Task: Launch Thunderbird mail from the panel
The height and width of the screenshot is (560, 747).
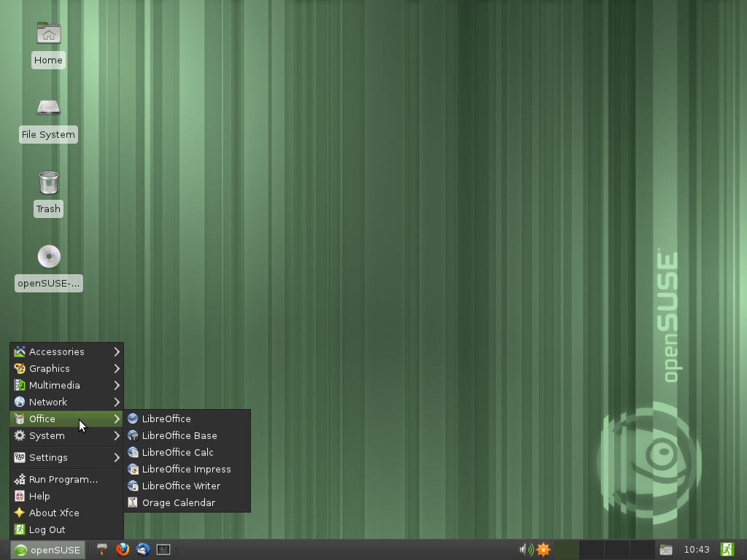Action: tap(143, 550)
